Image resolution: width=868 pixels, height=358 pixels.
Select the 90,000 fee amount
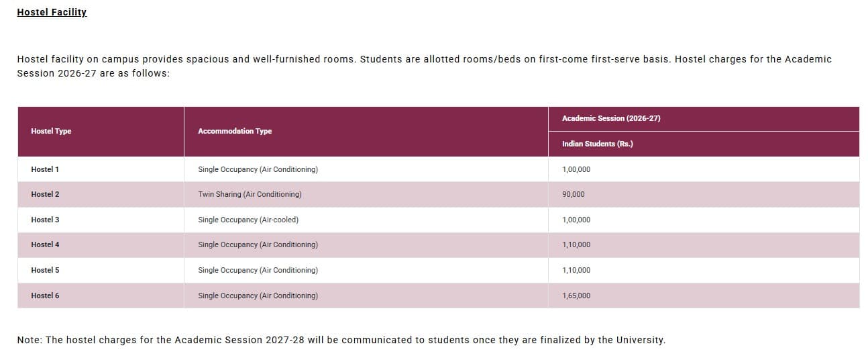tap(574, 194)
